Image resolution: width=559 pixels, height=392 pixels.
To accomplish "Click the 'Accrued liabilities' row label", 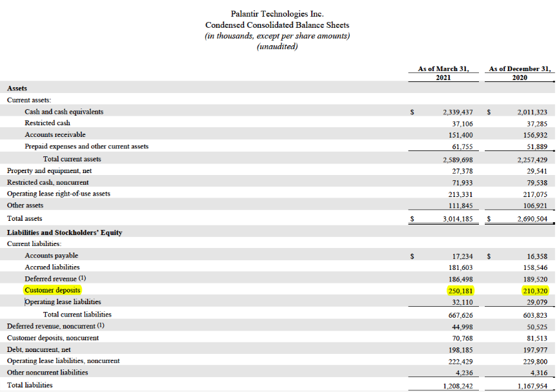I will (x=52, y=267).
